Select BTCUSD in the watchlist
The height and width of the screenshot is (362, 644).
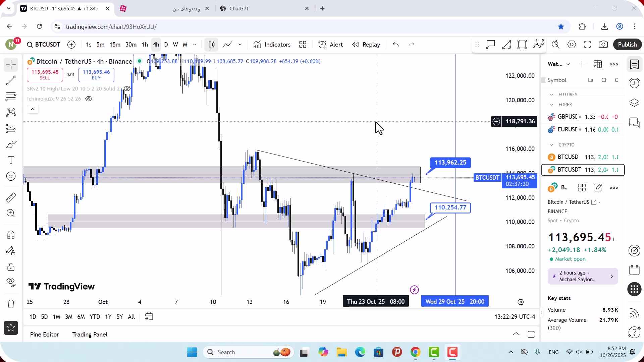point(583,157)
